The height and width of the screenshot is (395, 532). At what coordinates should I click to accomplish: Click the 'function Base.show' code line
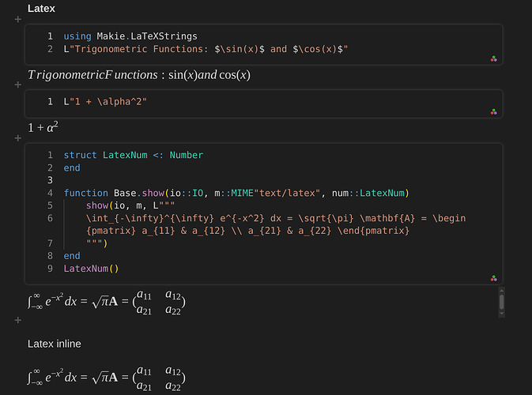click(236, 193)
